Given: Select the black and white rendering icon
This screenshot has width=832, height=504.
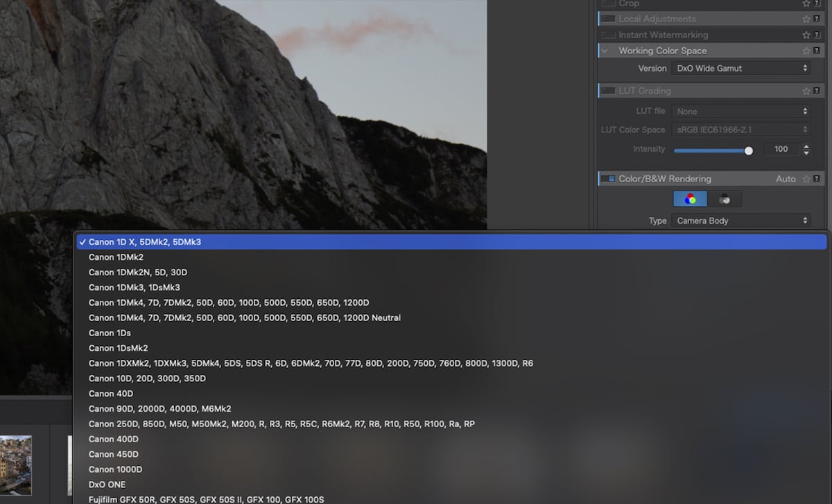Looking at the screenshot, I should click(x=725, y=199).
